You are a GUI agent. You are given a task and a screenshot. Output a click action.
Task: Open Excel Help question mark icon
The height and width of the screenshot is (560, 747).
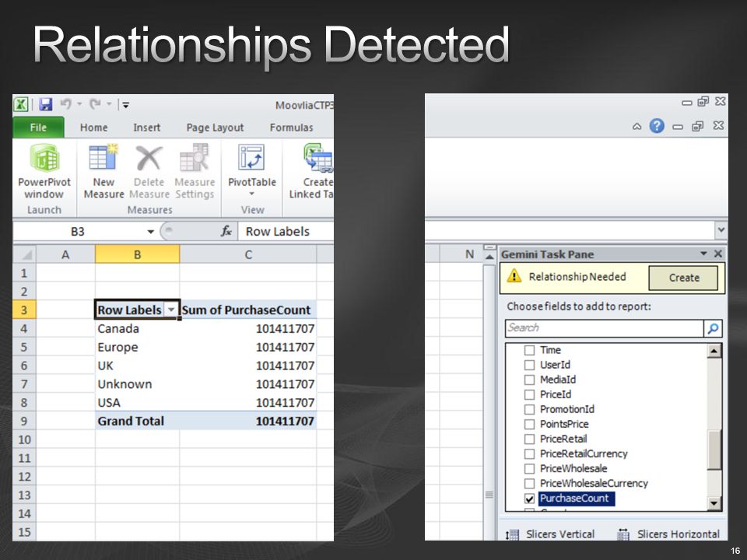click(x=657, y=126)
